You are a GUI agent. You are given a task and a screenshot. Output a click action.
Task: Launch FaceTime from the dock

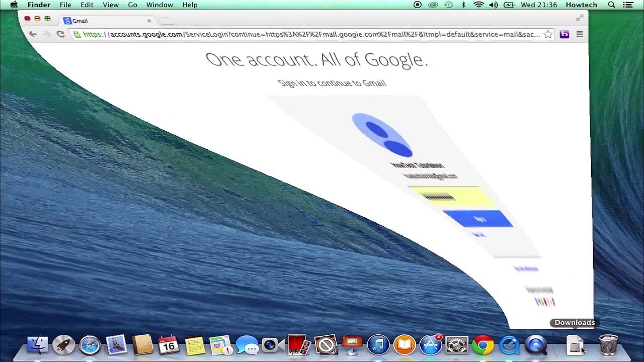(273, 345)
